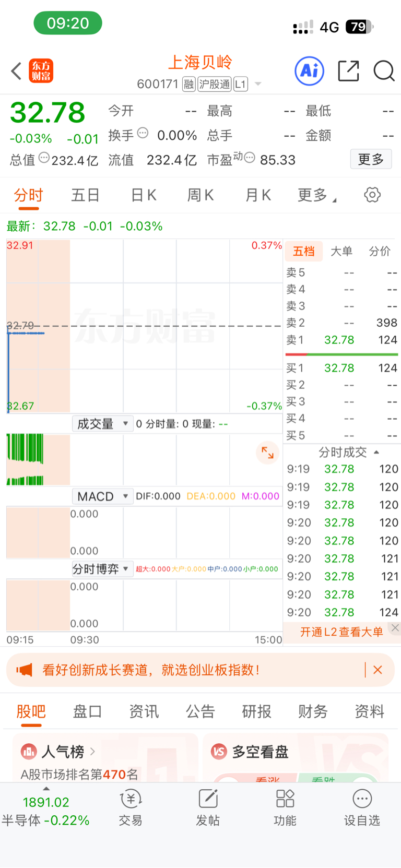This screenshot has height=868, width=401.
Task: Tap the 发帖 post pencil icon
Action: (x=208, y=807)
